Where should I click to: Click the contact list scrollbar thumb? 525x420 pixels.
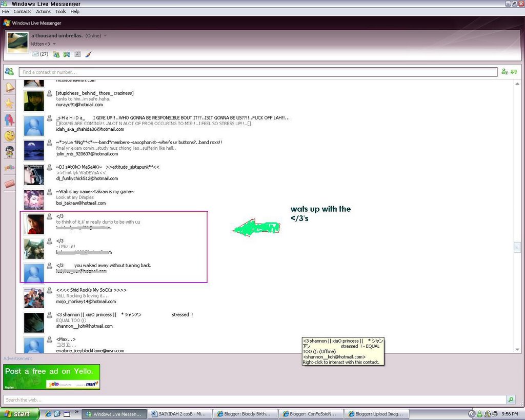(x=517, y=247)
